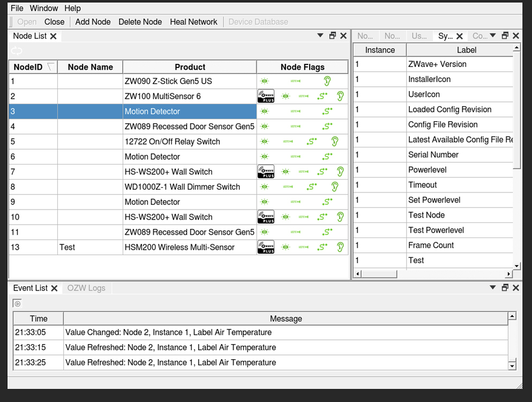Click the float panel icon on the Event List header
The height and width of the screenshot is (402, 532).
coord(504,287)
